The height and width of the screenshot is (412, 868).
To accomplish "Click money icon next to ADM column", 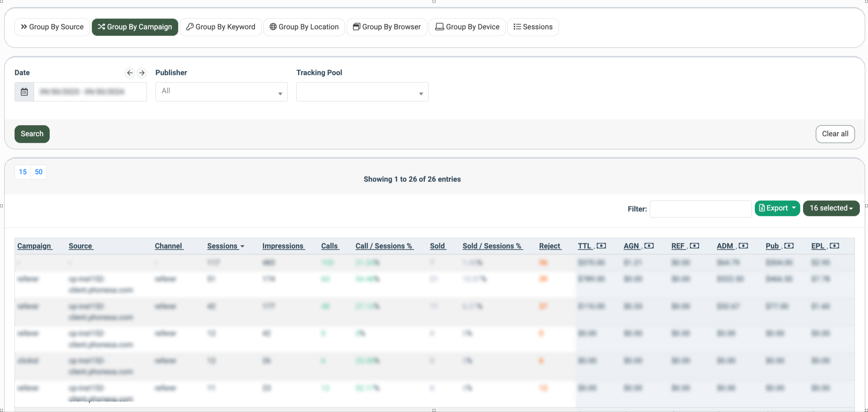I will click(743, 246).
